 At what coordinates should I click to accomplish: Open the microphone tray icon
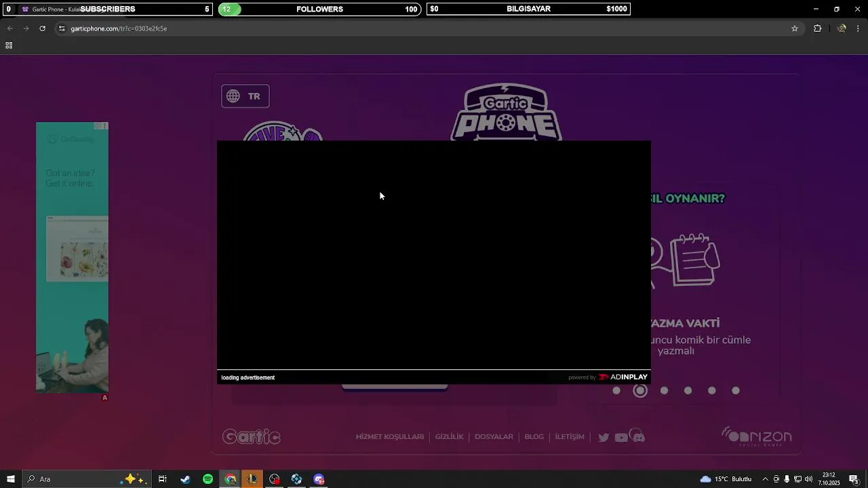[787, 479]
